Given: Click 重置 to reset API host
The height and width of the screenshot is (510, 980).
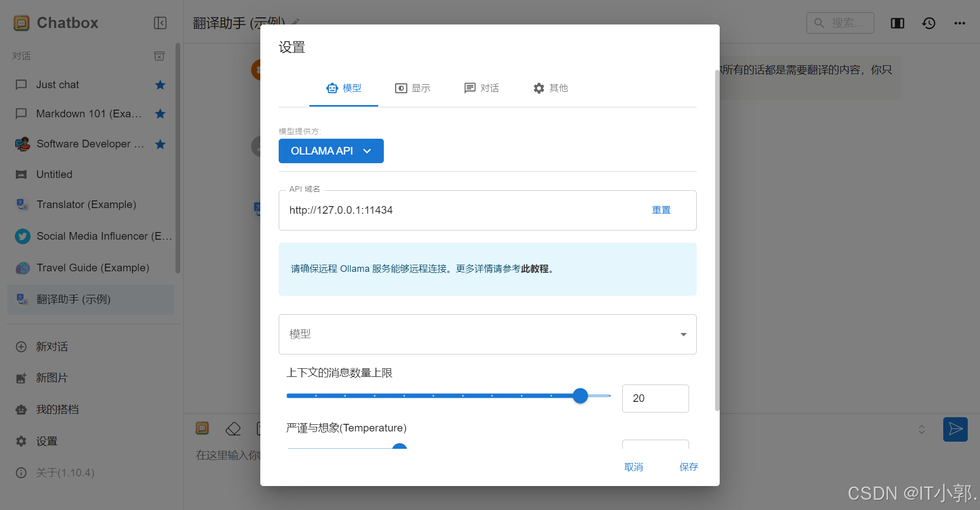Looking at the screenshot, I should point(661,210).
